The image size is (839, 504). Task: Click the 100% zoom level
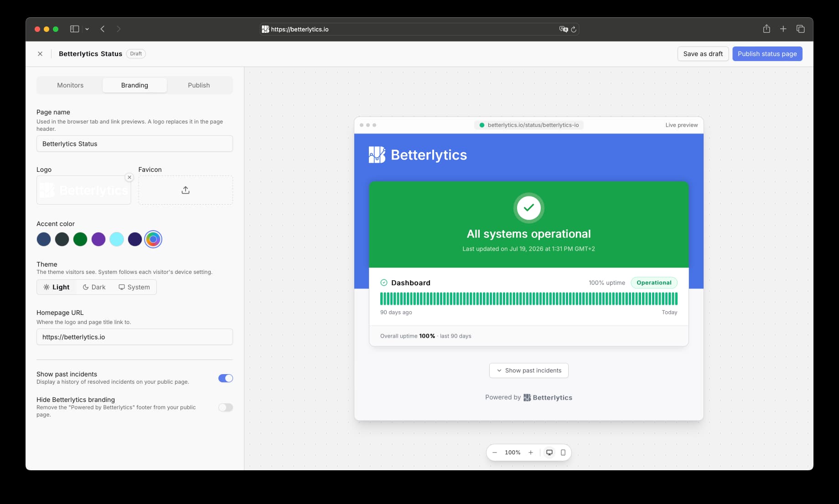(x=513, y=453)
